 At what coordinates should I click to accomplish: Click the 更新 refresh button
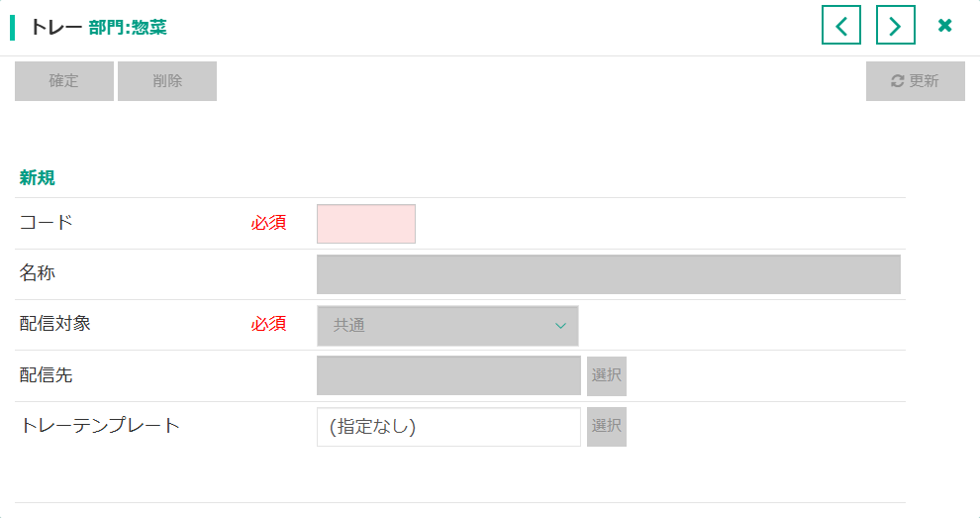point(915,81)
